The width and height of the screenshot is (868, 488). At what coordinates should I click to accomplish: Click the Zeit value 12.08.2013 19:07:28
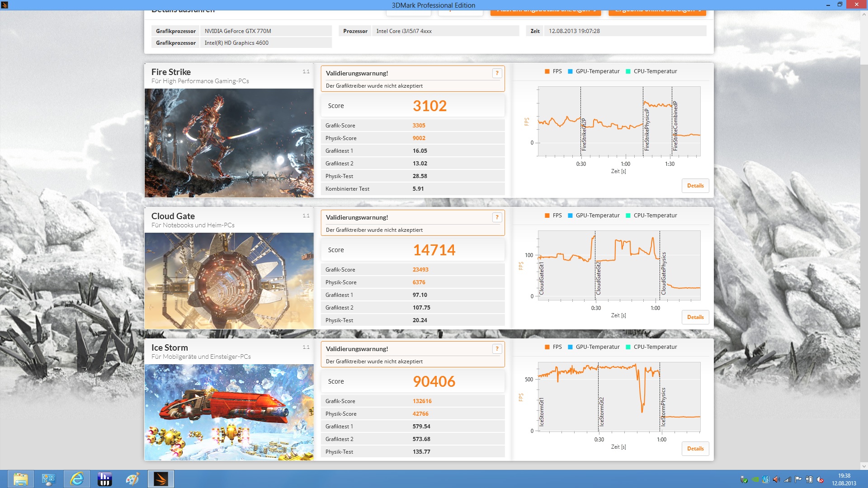pyautogui.click(x=625, y=31)
